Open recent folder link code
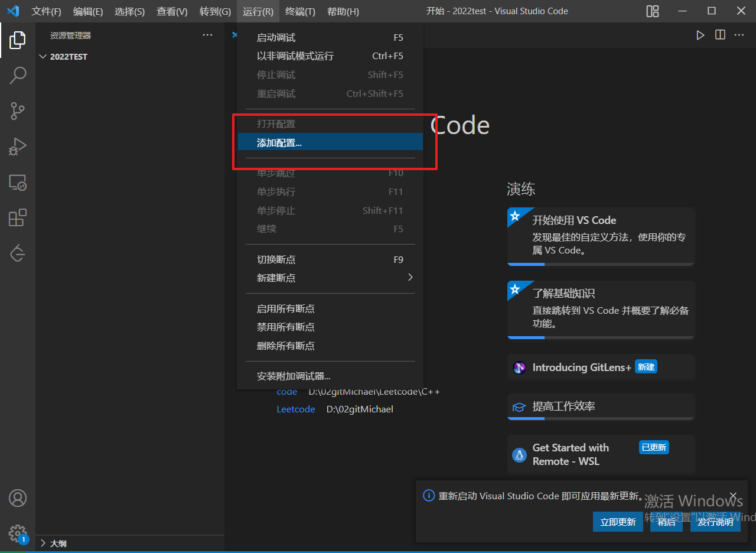The image size is (756, 553). [287, 392]
